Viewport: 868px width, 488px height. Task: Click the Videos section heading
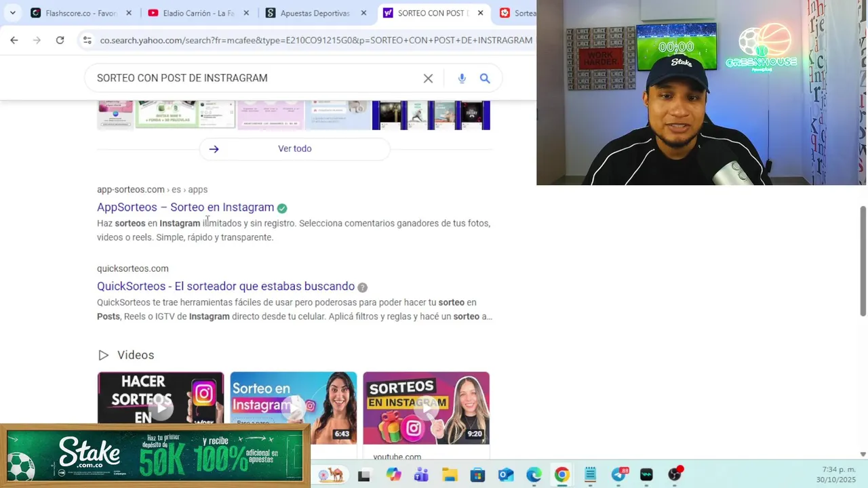[x=136, y=355]
